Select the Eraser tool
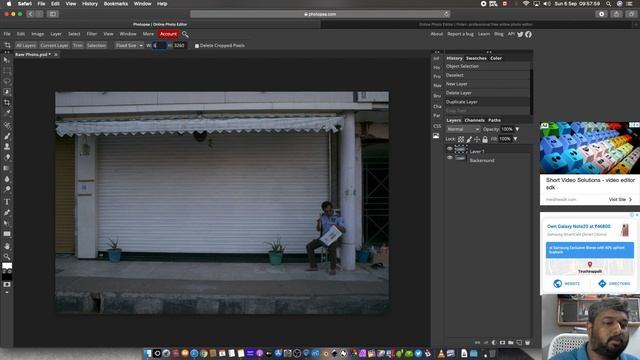 click(x=7, y=157)
